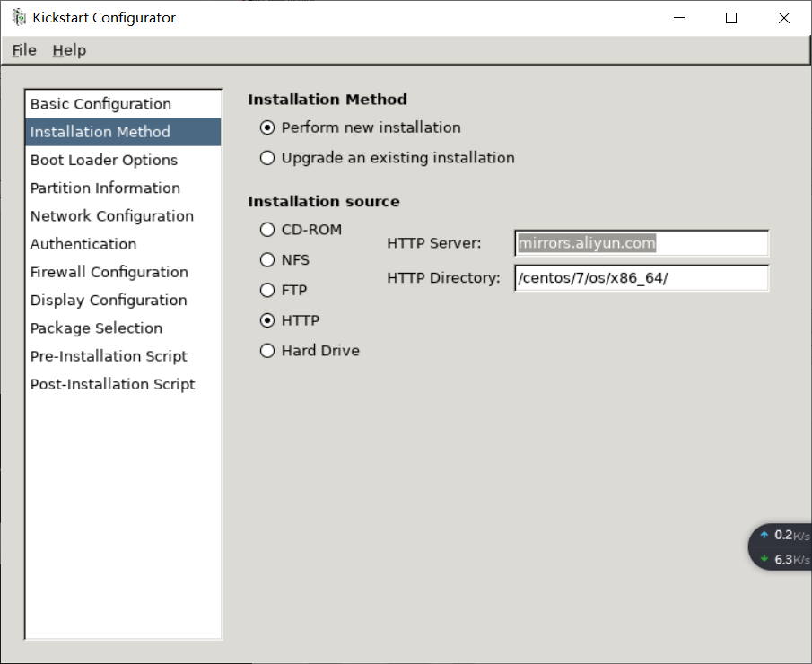Go to Post-Installation Script
Viewport: 812px width, 664px height.
click(112, 384)
